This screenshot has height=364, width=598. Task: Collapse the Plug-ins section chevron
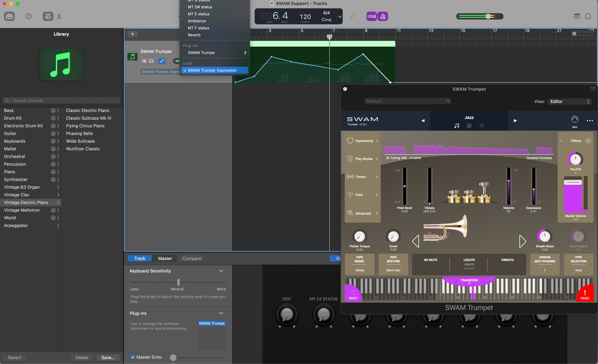[221, 313]
